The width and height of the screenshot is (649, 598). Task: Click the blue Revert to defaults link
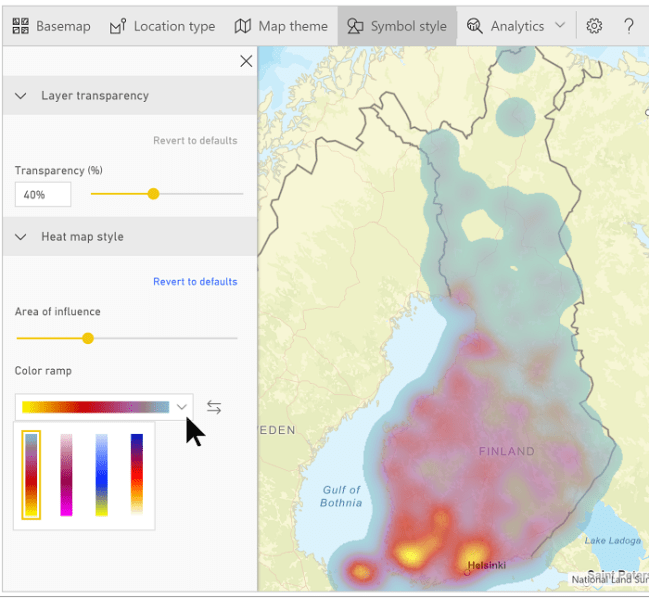point(195,282)
